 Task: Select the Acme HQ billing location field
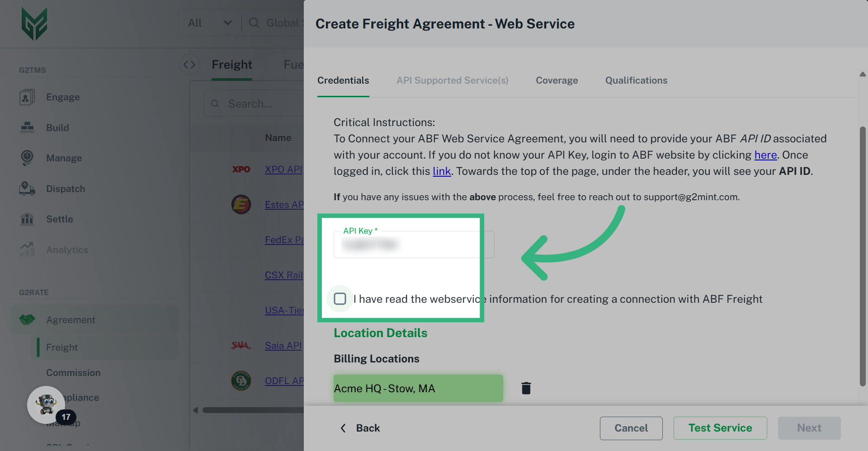click(418, 388)
